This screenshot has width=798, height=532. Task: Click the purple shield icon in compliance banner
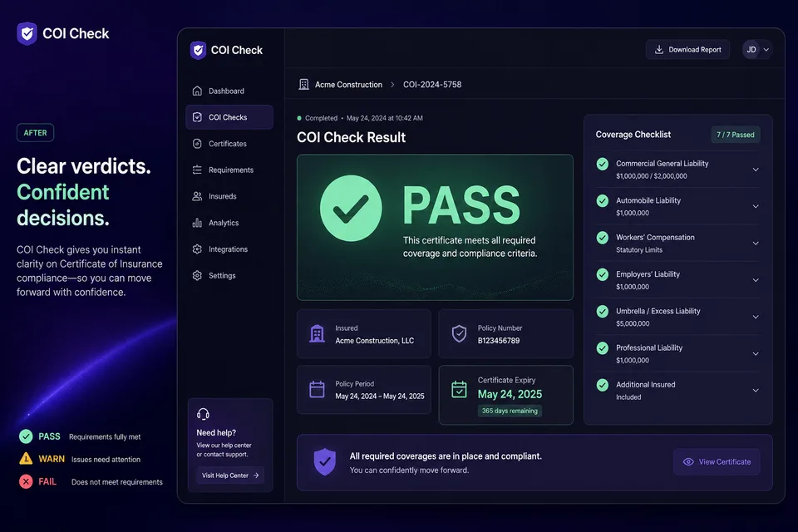[x=325, y=461]
